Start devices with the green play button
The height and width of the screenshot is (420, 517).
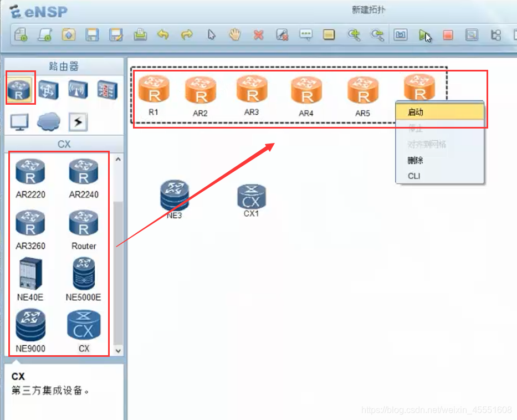424,35
